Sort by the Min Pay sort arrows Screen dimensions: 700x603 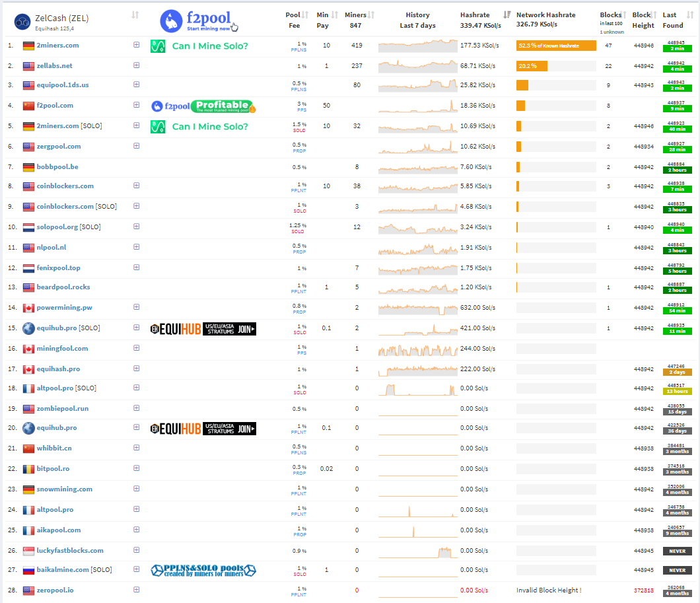pos(334,15)
